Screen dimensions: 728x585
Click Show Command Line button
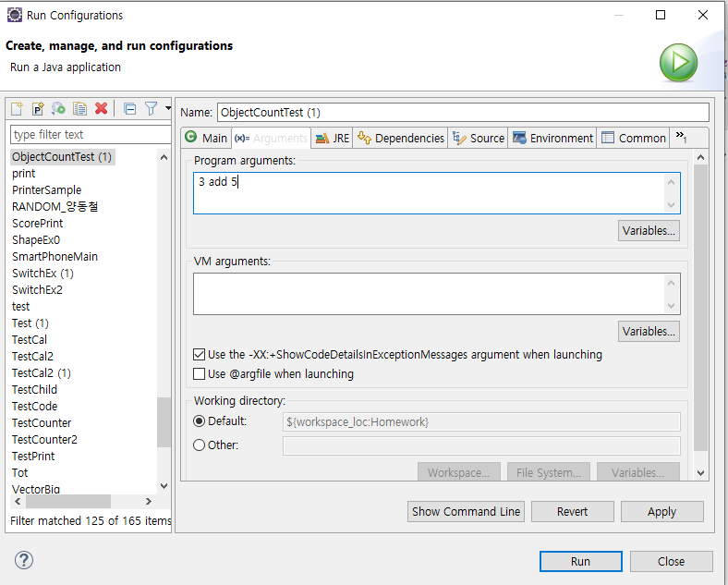(466, 511)
